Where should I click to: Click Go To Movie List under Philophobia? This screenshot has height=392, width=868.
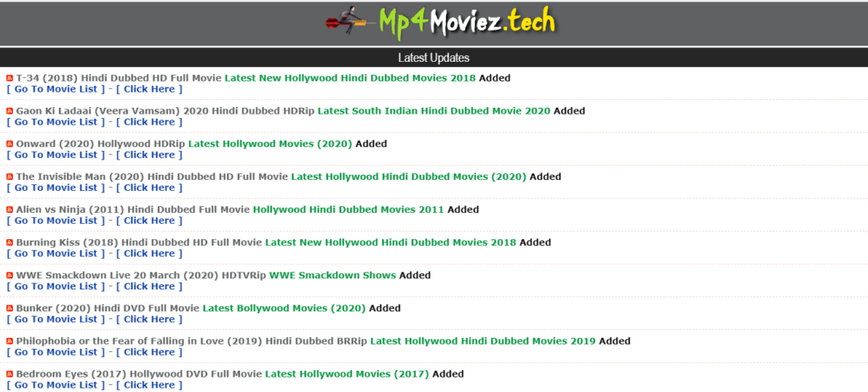[x=55, y=352]
